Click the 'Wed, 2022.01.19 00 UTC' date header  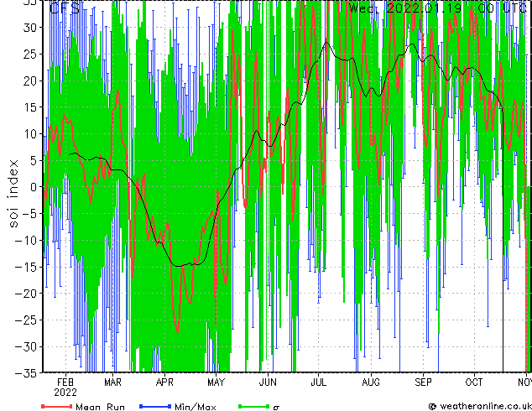438,8
